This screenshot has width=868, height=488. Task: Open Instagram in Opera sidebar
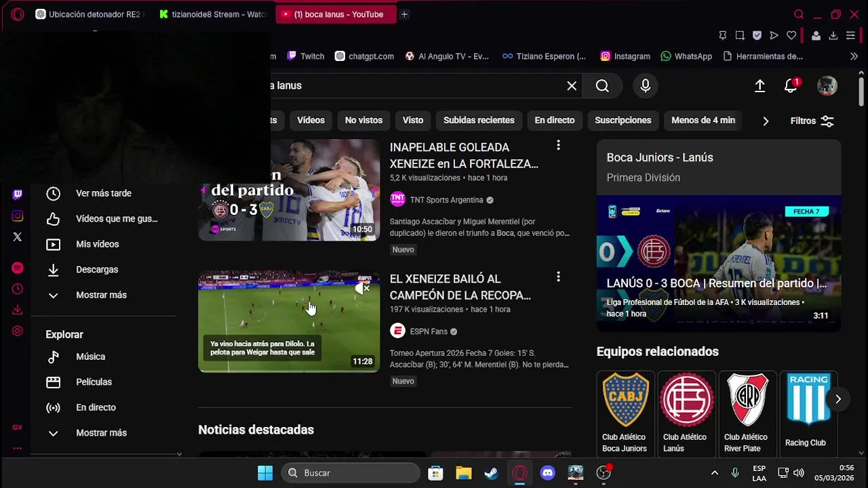(18, 216)
